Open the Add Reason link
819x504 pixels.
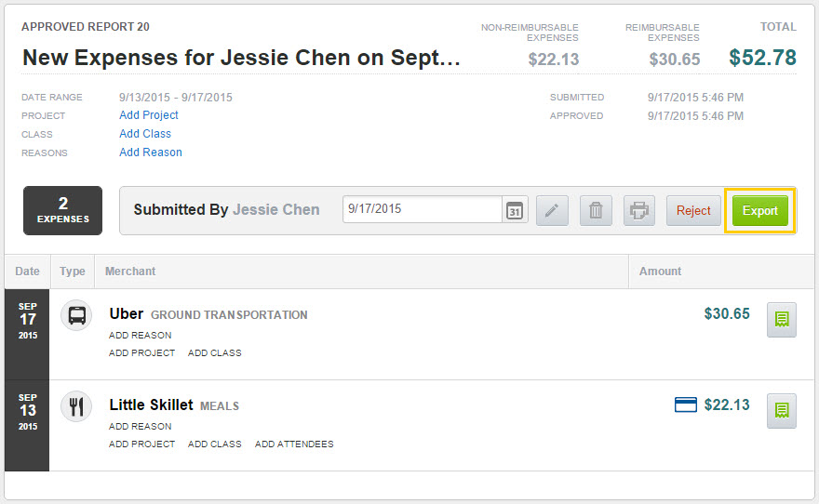[151, 153]
